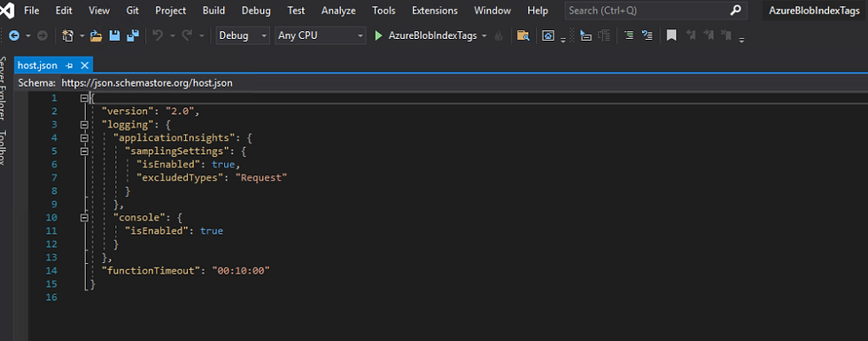Collapse the "console" block on line 10

point(84,218)
